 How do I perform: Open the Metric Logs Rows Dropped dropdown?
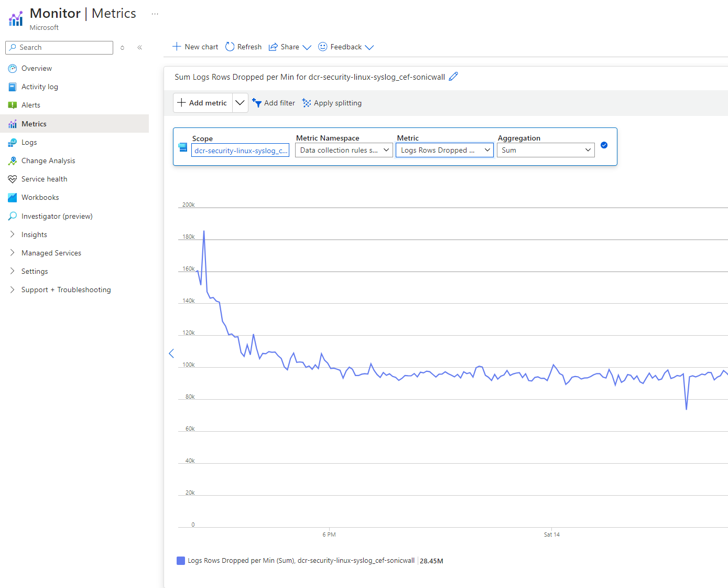point(444,150)
